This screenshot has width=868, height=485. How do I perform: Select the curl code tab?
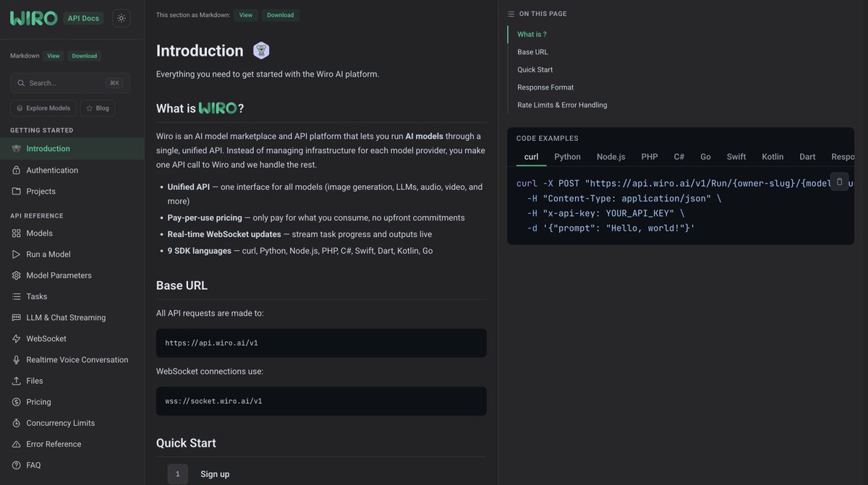[531, 157]
